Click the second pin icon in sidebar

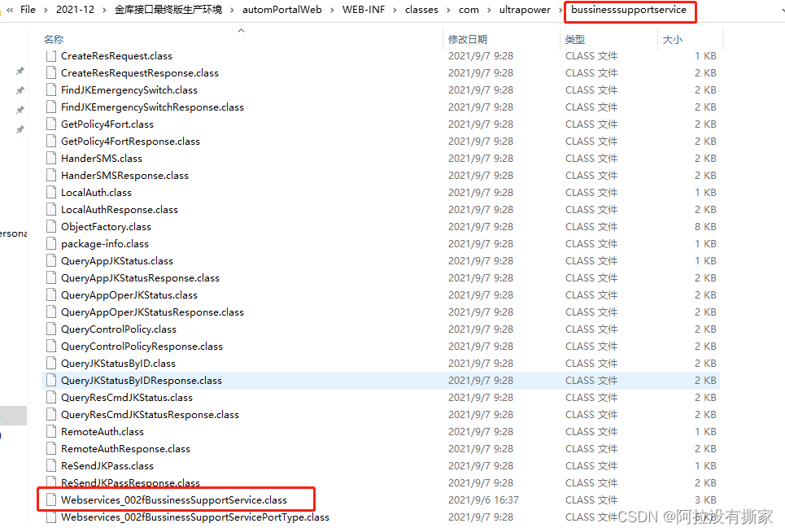(x=20, y=90)
